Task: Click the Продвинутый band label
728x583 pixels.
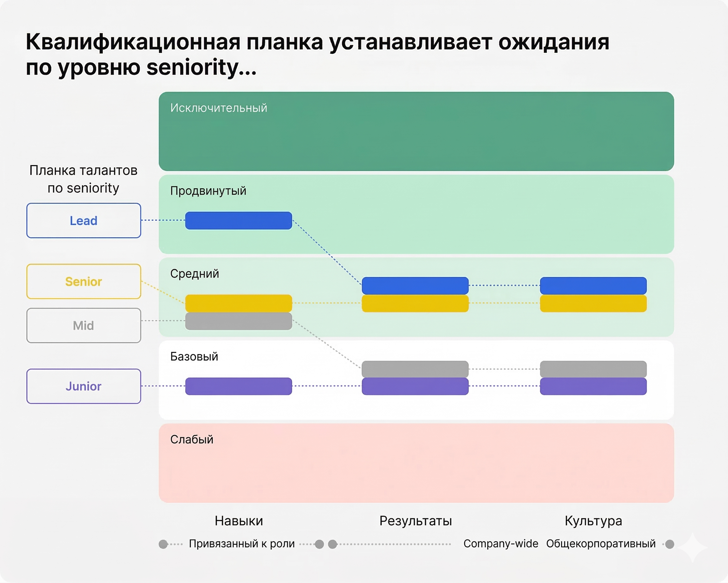Action: tap(208, 191)
